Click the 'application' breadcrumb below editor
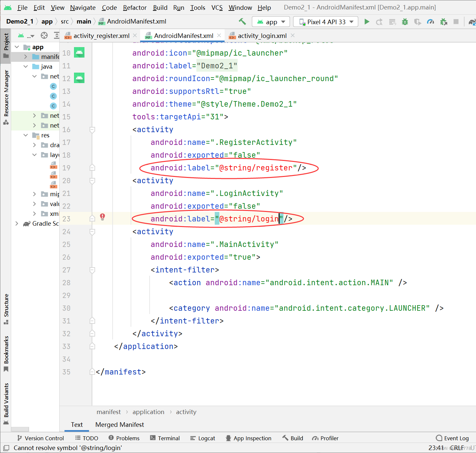The image size is (476, 453). [148, 412]
